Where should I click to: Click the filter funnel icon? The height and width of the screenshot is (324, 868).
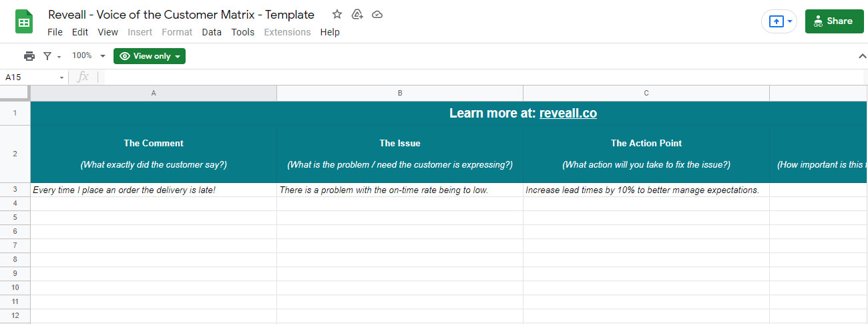click(x=47, y=56)
